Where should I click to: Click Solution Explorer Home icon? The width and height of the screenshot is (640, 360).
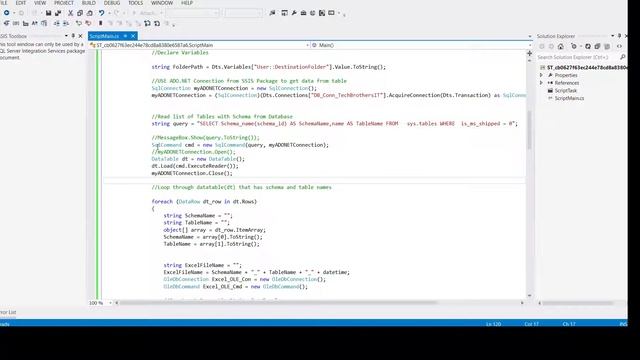(561, 47)
